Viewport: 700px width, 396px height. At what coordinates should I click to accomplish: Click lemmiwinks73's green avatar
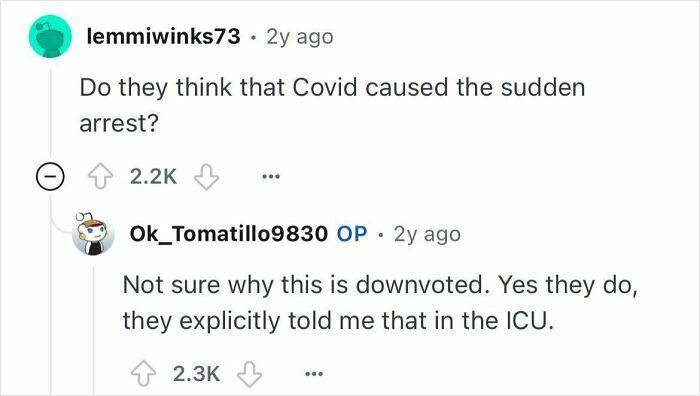point(50,37)
